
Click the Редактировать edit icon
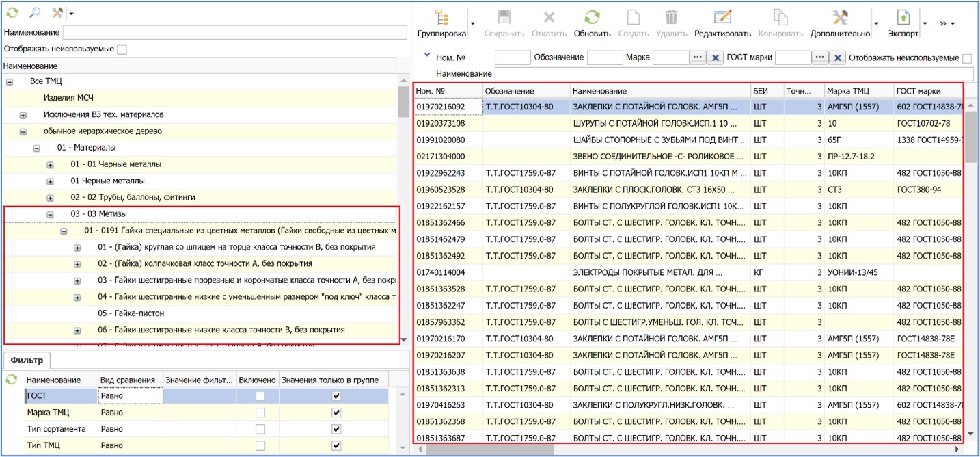click(x=722, y=18)
